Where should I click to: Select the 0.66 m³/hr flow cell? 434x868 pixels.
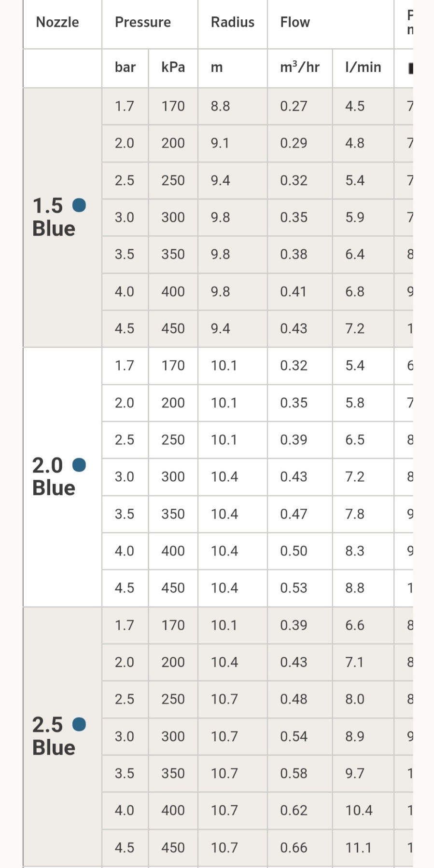coord(294,847)
